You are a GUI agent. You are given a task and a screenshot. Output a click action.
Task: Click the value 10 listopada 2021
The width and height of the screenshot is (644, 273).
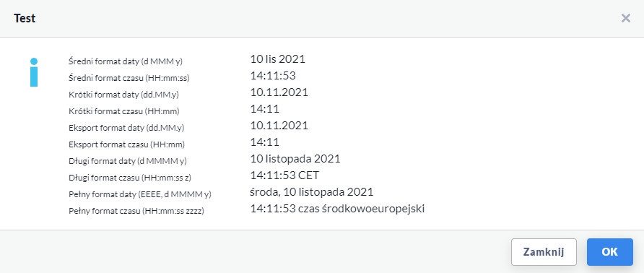(x=295, y=159)
